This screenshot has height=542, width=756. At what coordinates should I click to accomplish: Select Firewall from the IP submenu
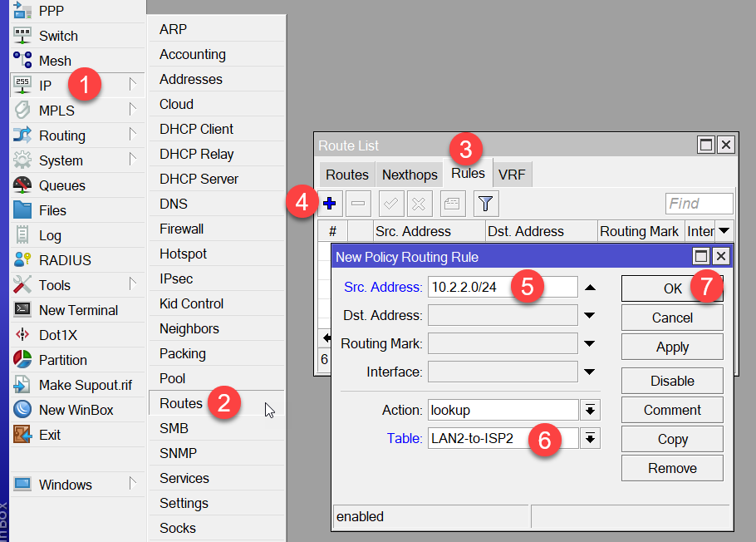click(x=181, y=229)
